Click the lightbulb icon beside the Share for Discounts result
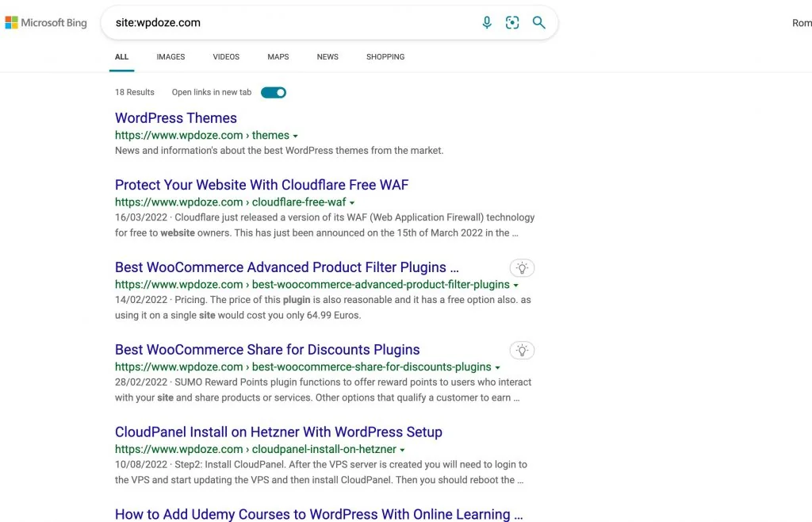This screenshot has height=522, width=812. click(x=522, y=350)
